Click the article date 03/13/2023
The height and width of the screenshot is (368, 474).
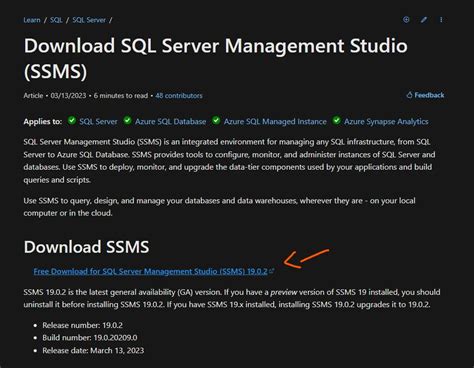click(x=68, y=96)
